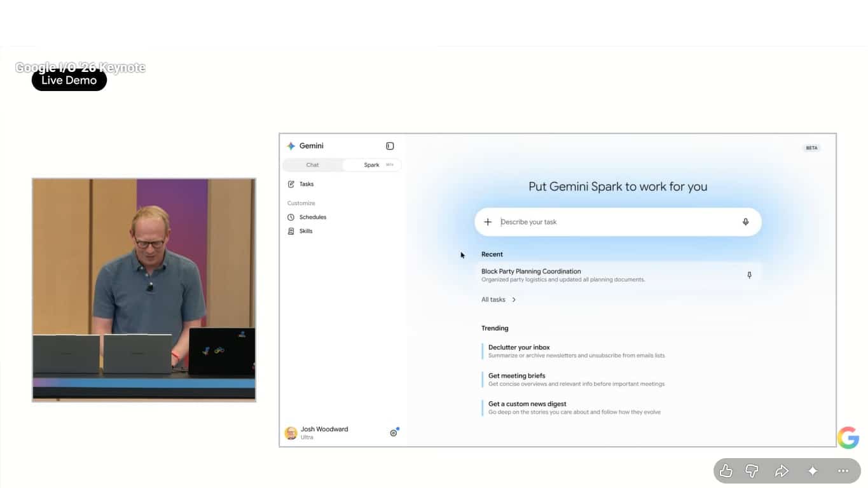Collapse the sidebar panel icon
This screenshot has height=488, width=868.
390,146
